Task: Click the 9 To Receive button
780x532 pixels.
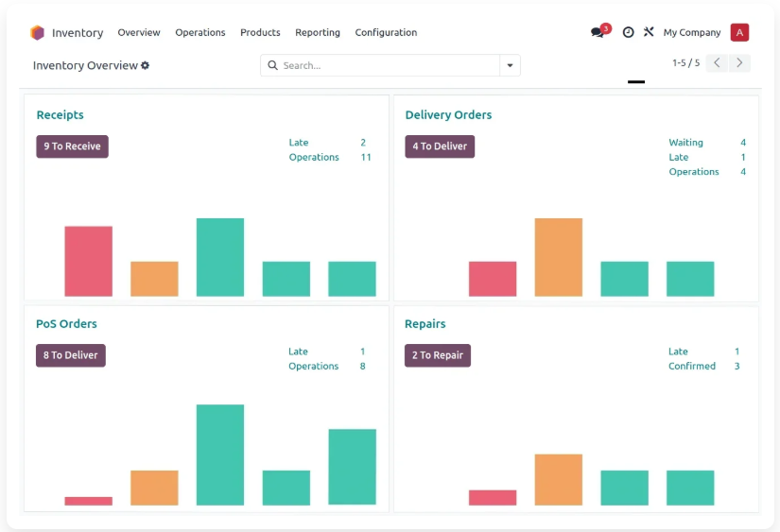Action: [72, 146]
